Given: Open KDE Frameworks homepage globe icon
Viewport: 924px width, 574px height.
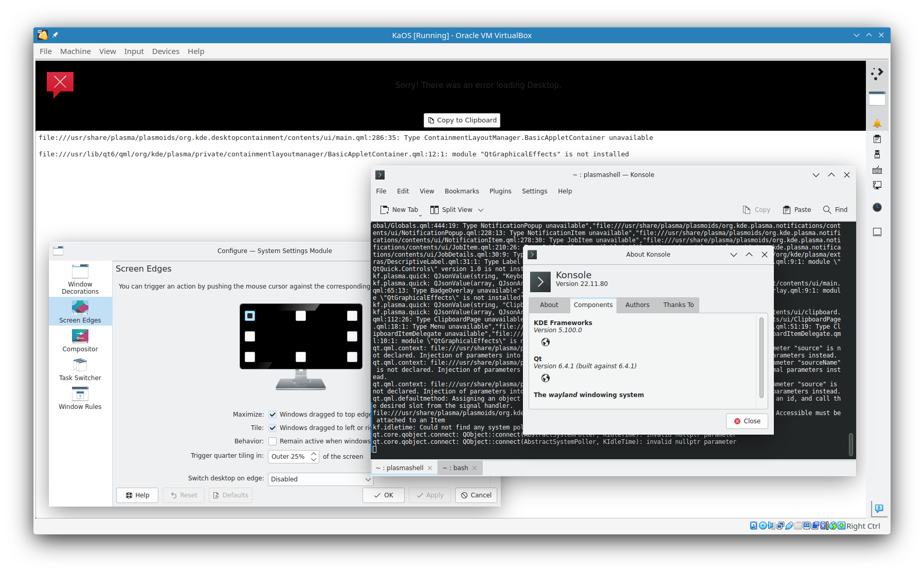Looking at the screenshot, I should 546,342.
